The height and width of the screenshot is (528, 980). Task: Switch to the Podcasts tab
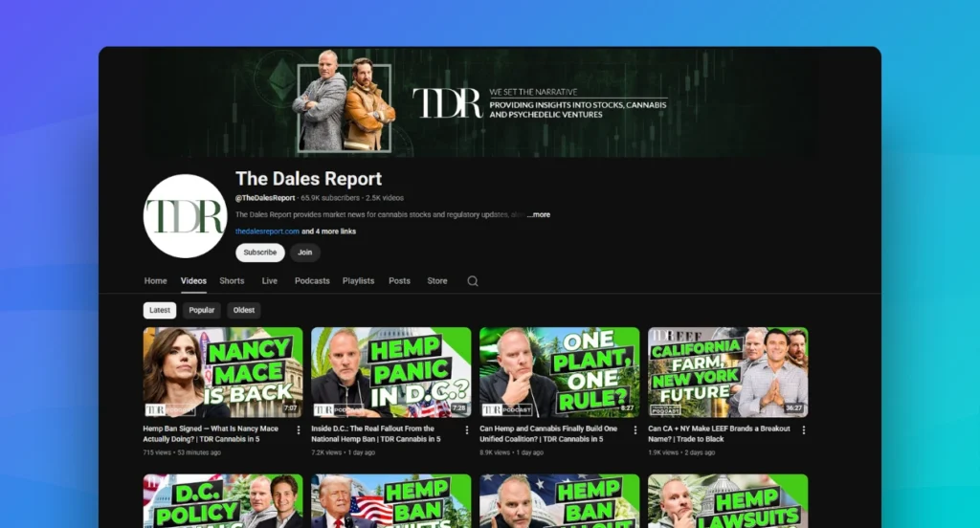(x=312, y=281)
